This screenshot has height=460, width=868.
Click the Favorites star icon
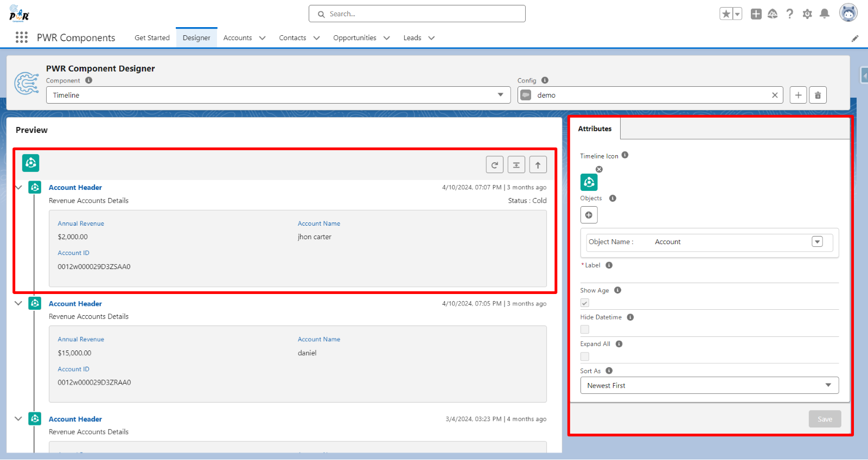tap(726, 14)
